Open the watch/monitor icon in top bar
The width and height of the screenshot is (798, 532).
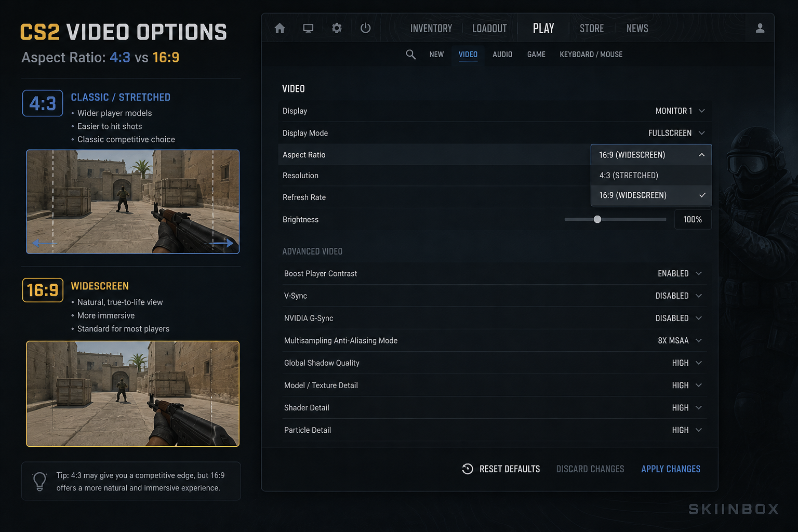(x=308, y=28)
